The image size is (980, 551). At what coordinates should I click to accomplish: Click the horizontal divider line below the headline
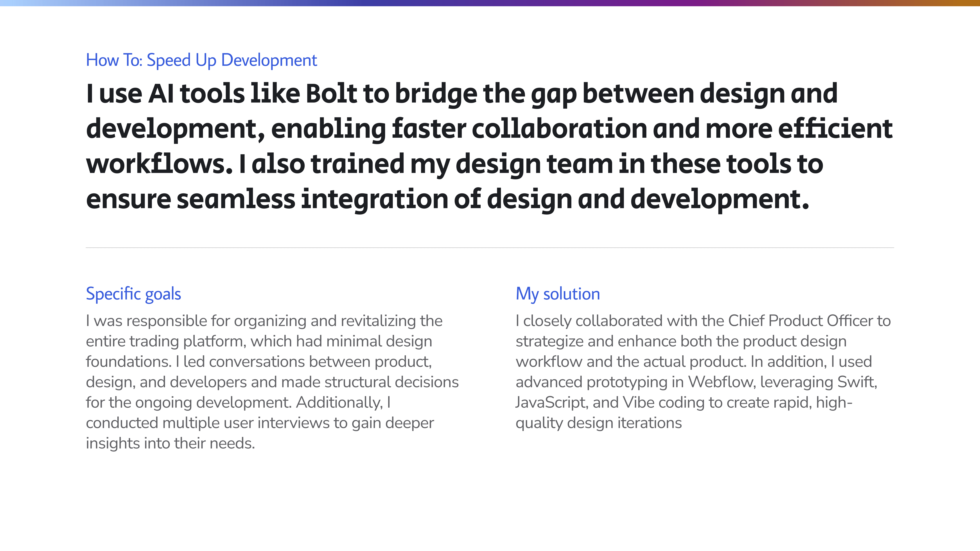pyautogui.click(x=490, y=248)
